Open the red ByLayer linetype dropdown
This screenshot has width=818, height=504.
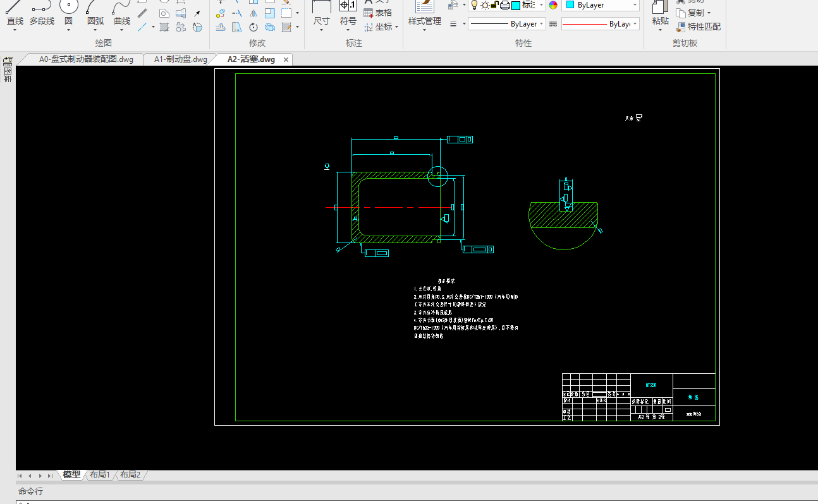pos(635,24)
